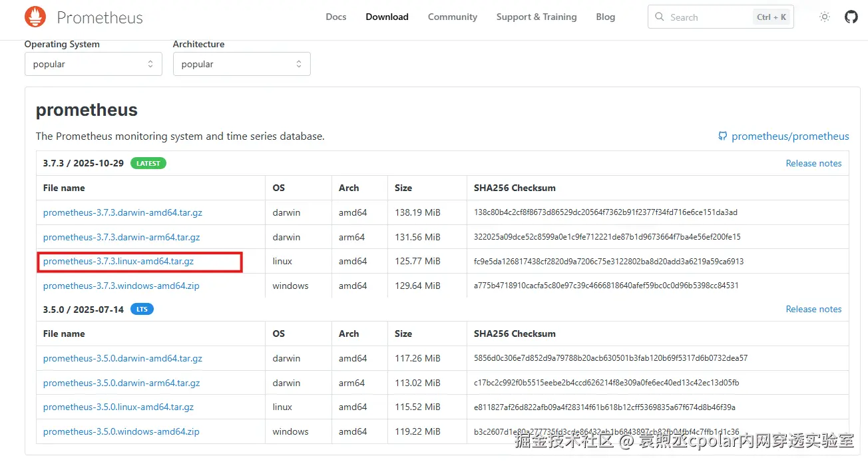
Task: Click checksum starting with 322025a09dce52c8
Action: pos(607,237)
